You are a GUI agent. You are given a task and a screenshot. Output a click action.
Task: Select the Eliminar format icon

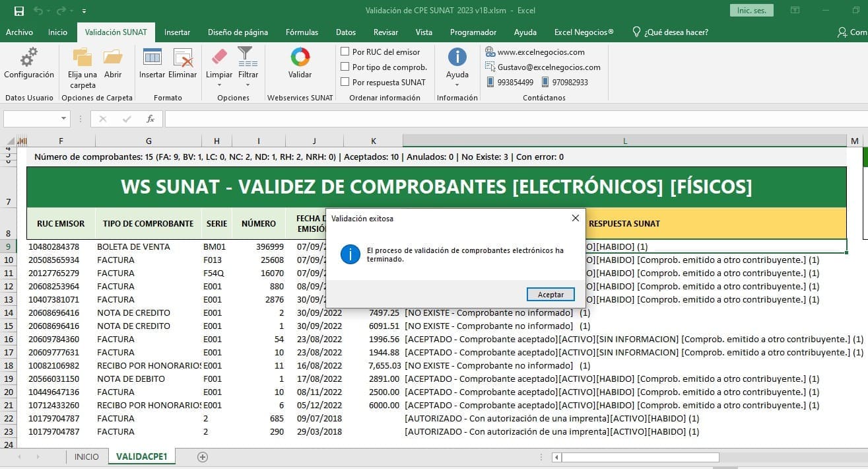point(182,65)
